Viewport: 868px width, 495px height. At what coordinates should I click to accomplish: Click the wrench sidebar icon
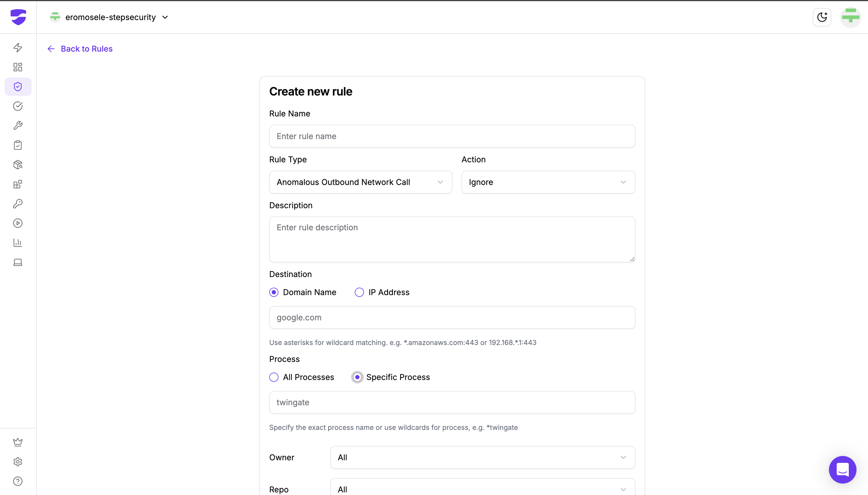coord(18,125)
